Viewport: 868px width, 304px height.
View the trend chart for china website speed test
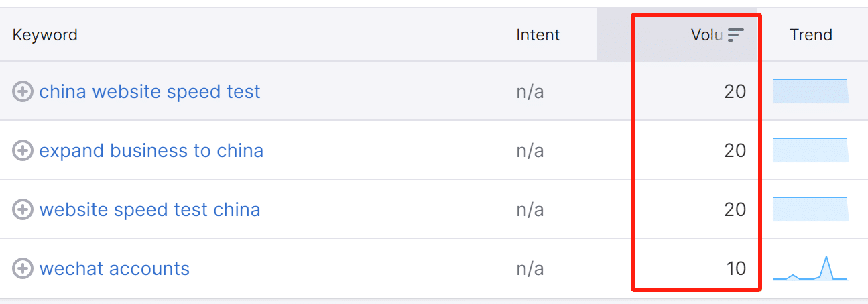coord(810,91)
